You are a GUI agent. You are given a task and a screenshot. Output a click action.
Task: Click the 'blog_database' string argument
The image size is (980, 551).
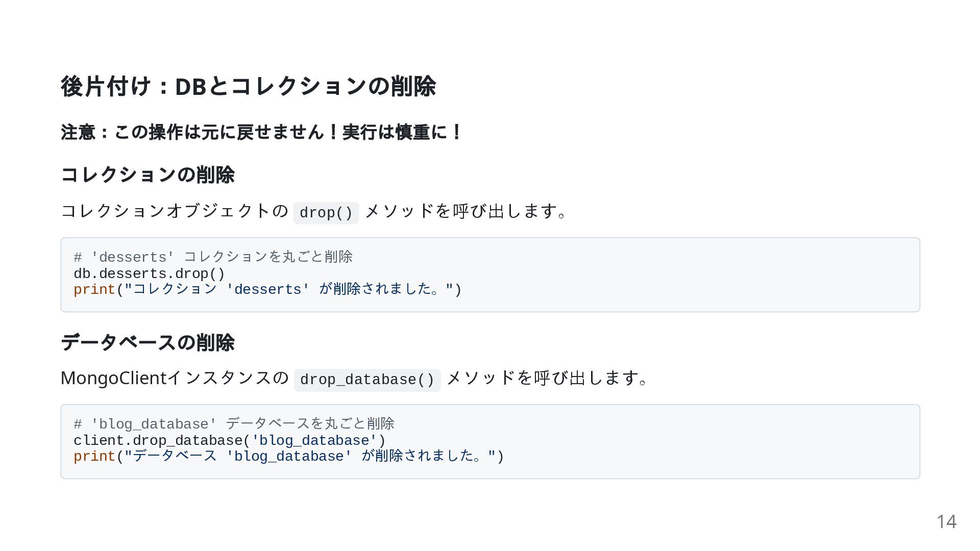point(314,440)
